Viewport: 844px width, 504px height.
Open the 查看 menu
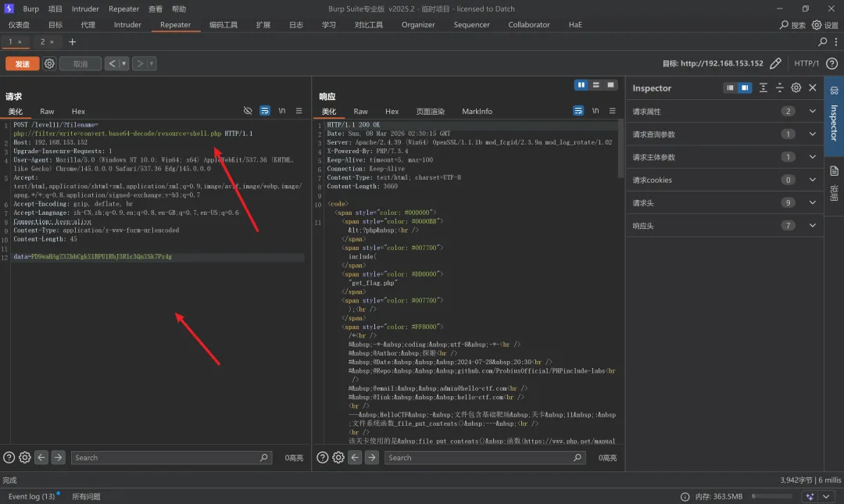click(x=156, y=9)
